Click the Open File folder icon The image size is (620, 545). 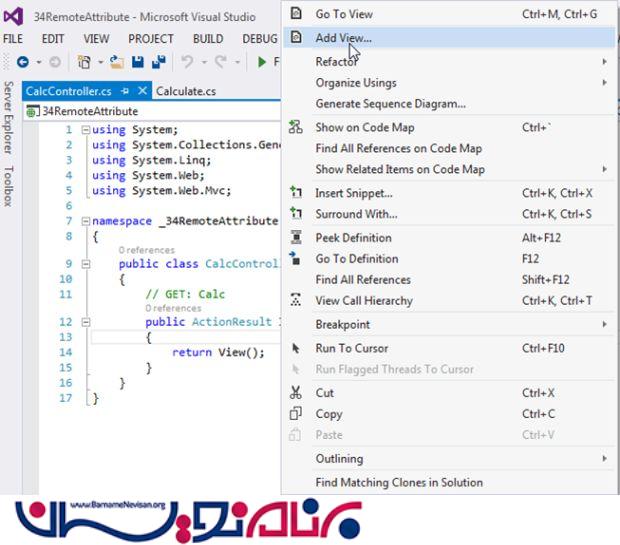click(x=117, y=62)
